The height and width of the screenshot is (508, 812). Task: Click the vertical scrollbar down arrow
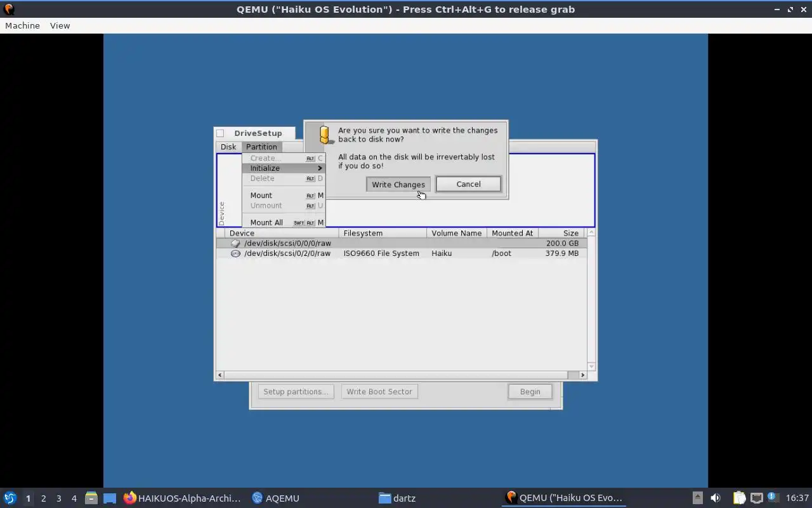click(x=591, y=366)
